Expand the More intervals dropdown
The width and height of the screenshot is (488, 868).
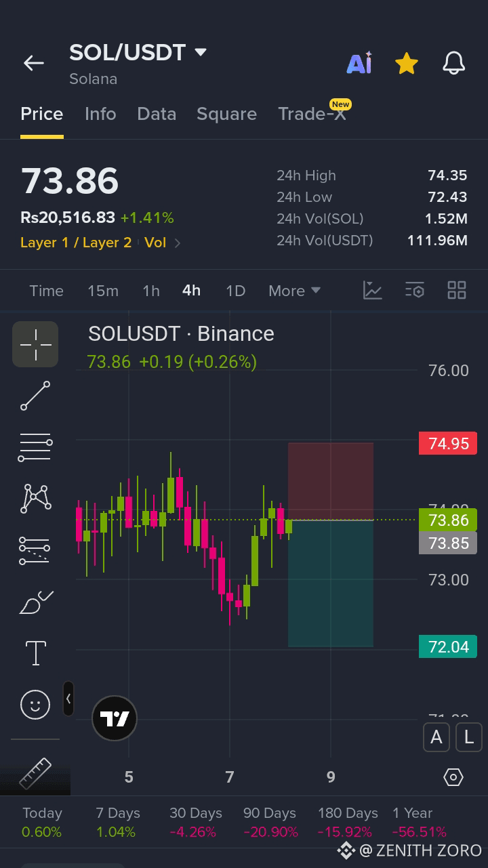point(294,291)
